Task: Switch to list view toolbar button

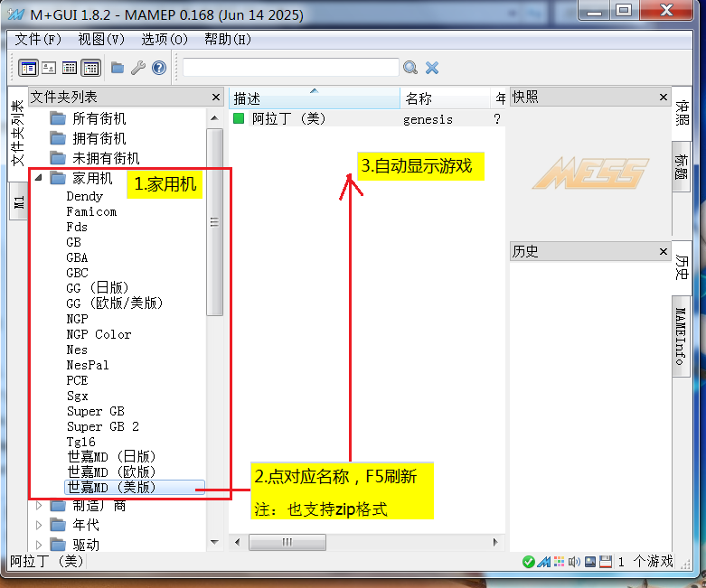Action: tap(70, 68)
